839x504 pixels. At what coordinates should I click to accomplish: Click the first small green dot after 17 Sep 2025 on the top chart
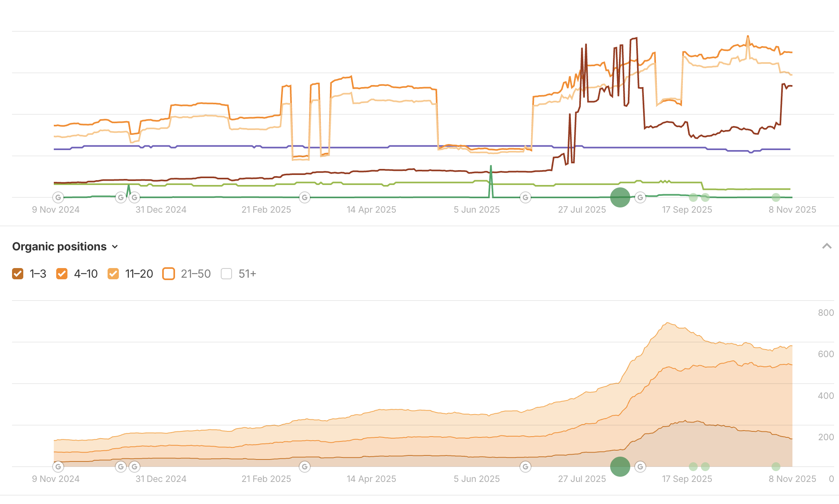point(693,197)
